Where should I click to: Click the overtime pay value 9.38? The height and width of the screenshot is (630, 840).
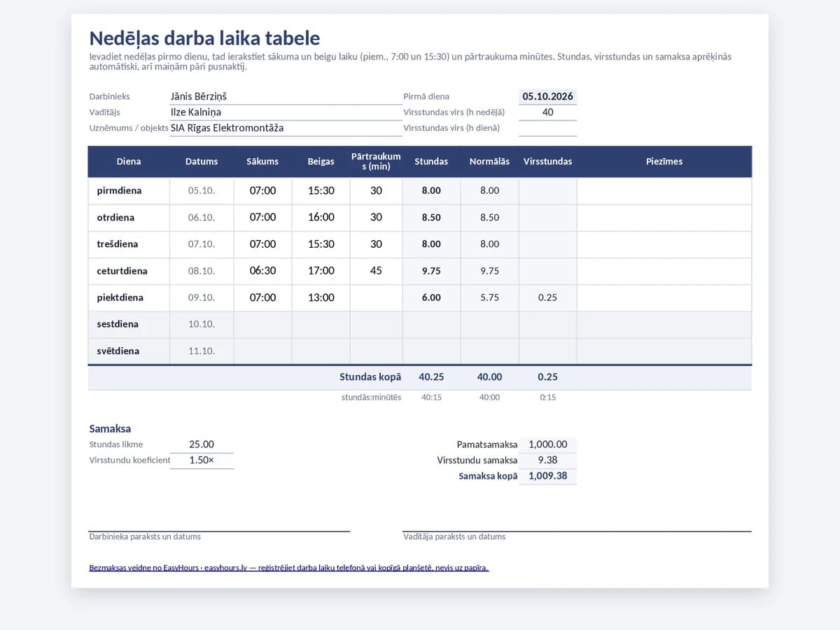[x=547, y=460]
